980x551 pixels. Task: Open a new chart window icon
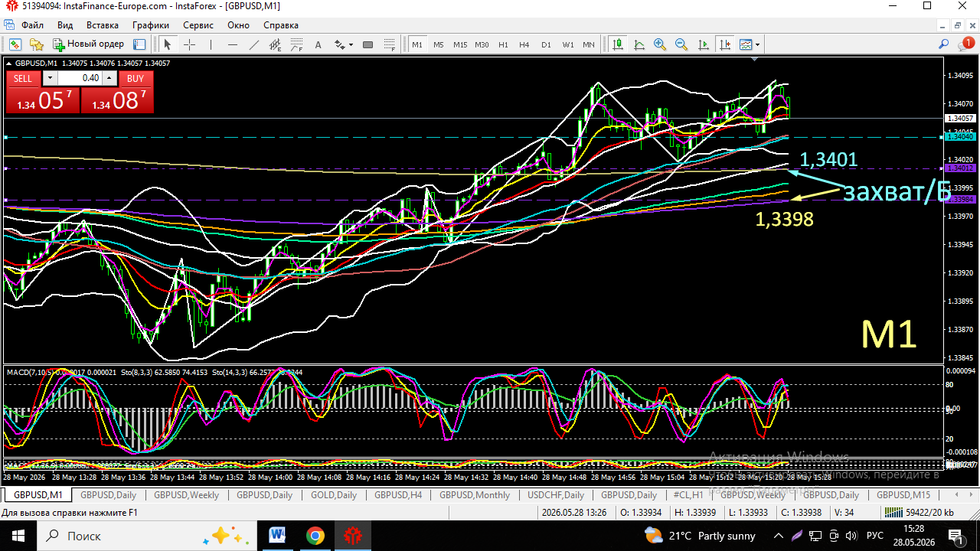[x=15, y=44]
